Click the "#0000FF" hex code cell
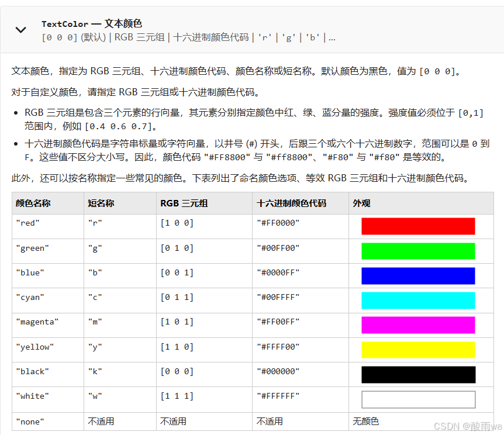Viewport: 504px width, 435px height. [x=301, y=276]
